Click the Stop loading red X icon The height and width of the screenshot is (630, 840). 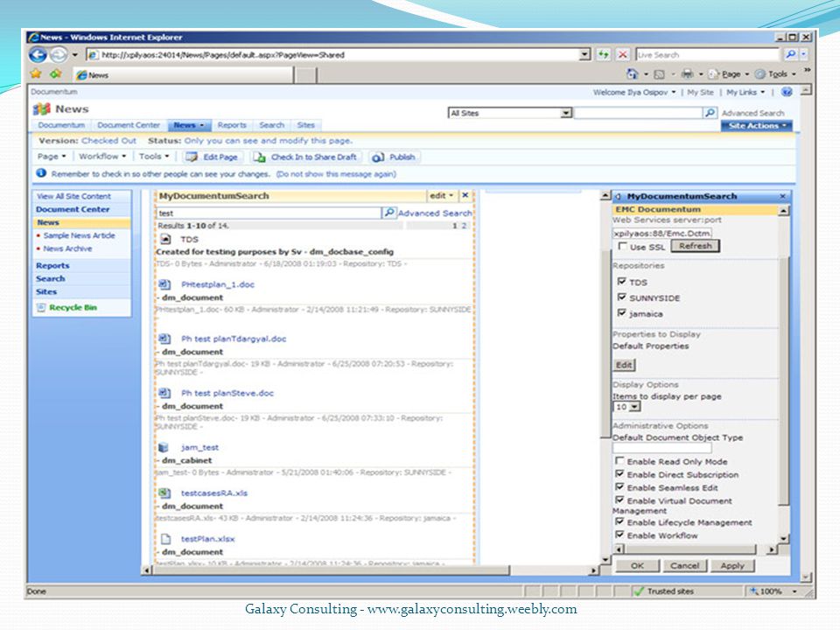point(622,54)
